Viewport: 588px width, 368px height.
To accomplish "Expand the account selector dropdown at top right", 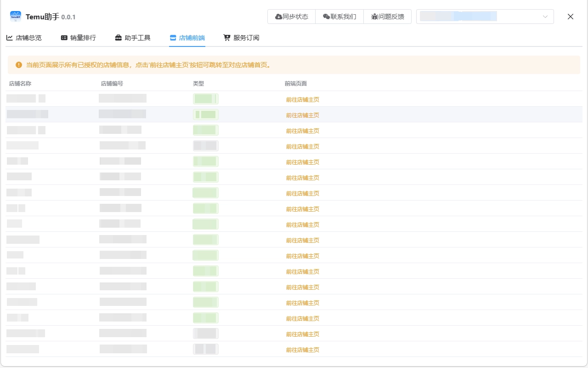I will pos(545,17).
